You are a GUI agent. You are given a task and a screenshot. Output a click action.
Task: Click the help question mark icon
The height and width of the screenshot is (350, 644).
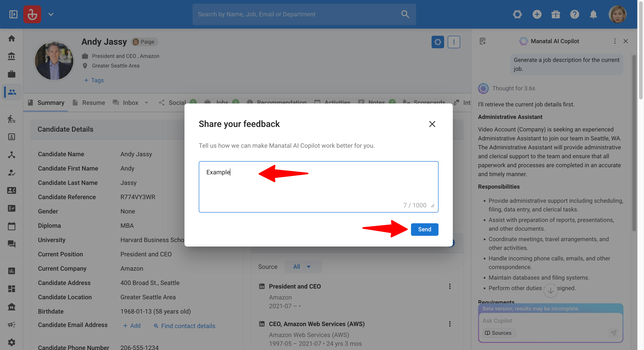coord(574,14)
